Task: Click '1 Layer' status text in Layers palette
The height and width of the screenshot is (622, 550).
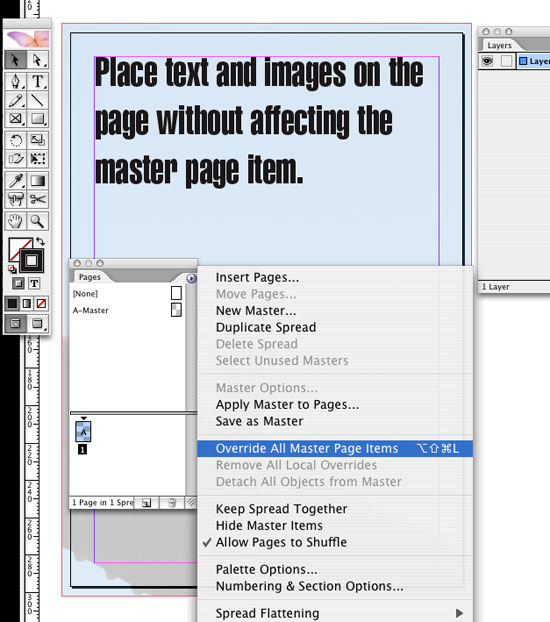Action: coord(496,286)
